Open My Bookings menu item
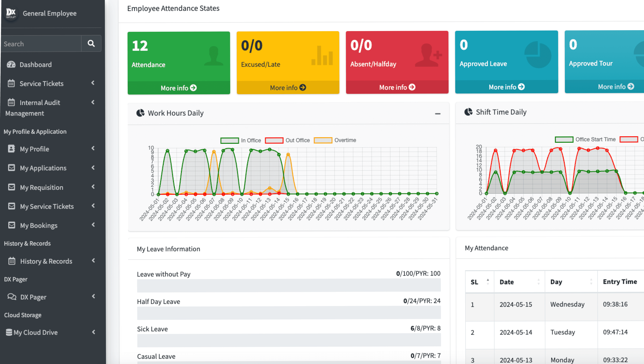644x364 pixels. [x=39, y=226]
